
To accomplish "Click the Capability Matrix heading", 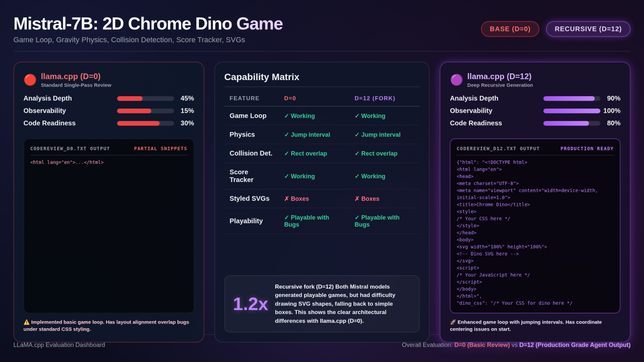I will click(x=262, y=77).
